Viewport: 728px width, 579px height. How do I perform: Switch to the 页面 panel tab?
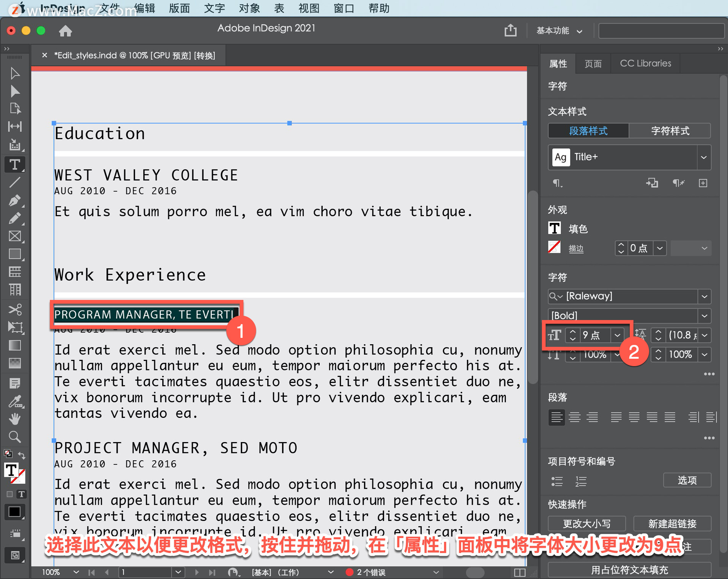pos(593,63)
